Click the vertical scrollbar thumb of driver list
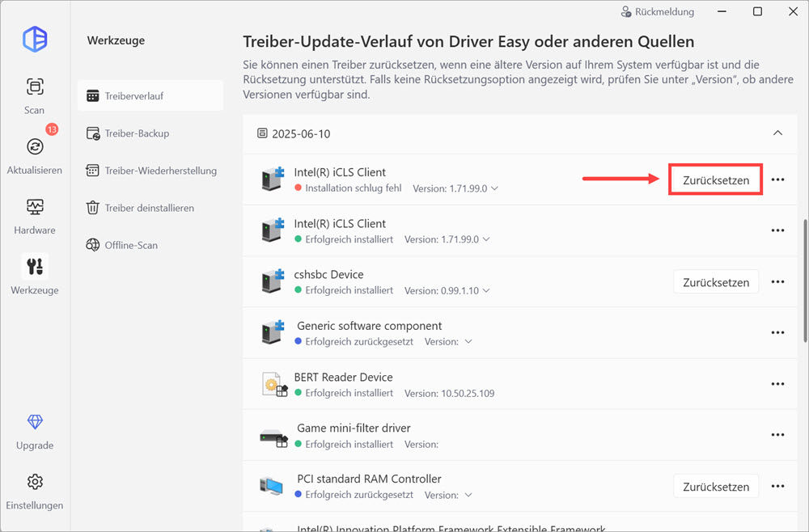The width and height of the screenshot is (809, 532). (x=805, y=281)
